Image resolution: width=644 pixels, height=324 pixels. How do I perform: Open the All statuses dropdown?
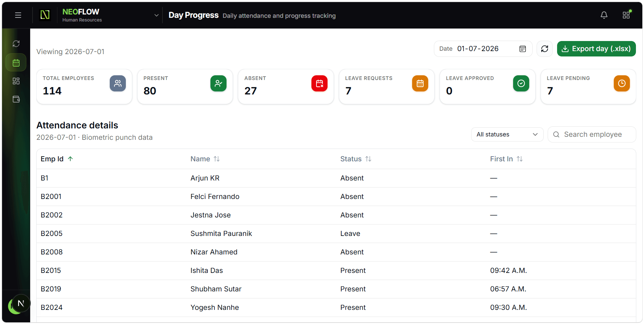tap(507, 134)
